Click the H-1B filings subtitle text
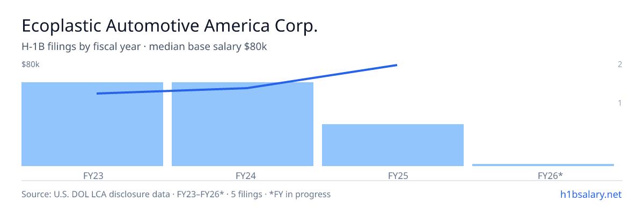644x215 pixels. coord(144,47)
